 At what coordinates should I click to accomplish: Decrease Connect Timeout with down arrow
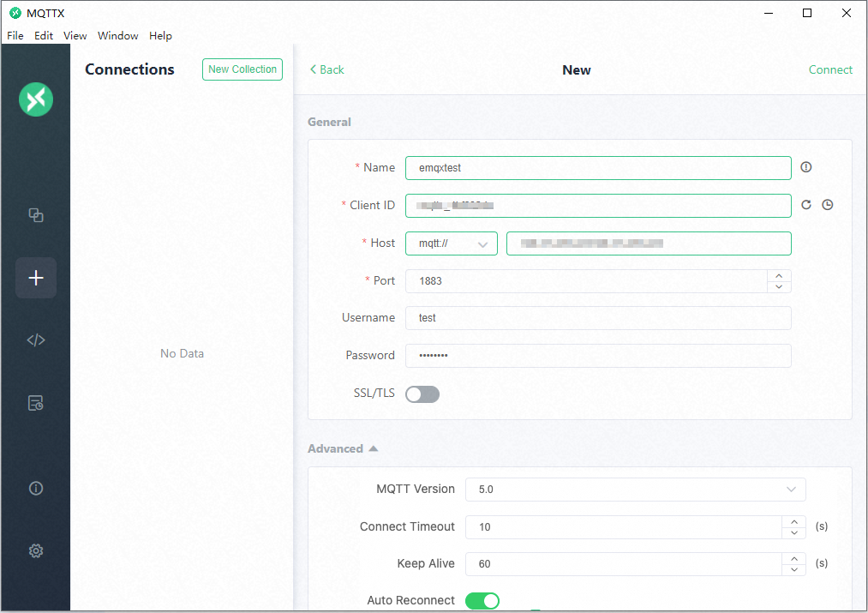pyautogui.click(x=793, y=532)
